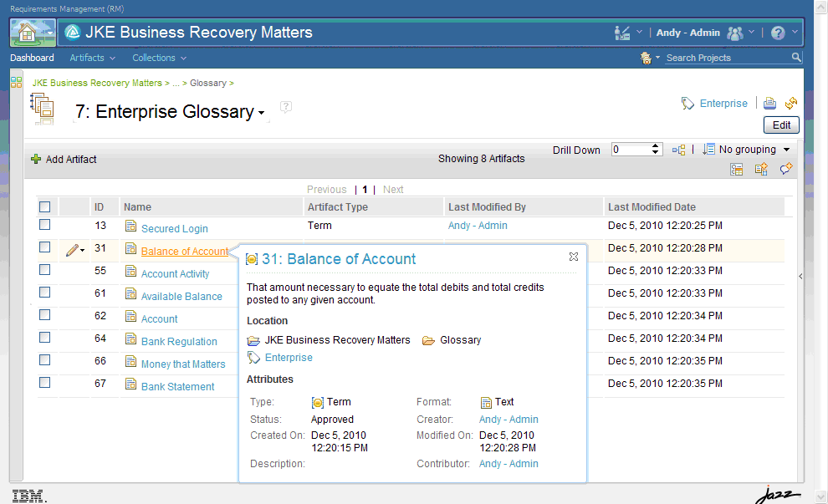Click the ellipsis breadcrumb segment
The width and height of the screenshot is (828, 504).
(x=176, y=83)
